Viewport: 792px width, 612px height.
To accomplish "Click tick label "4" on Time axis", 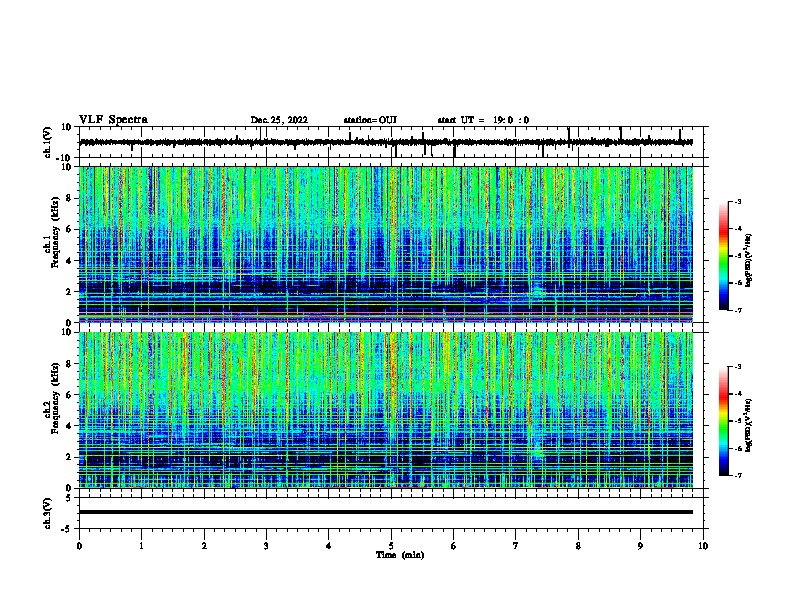I will pos(329,546).
